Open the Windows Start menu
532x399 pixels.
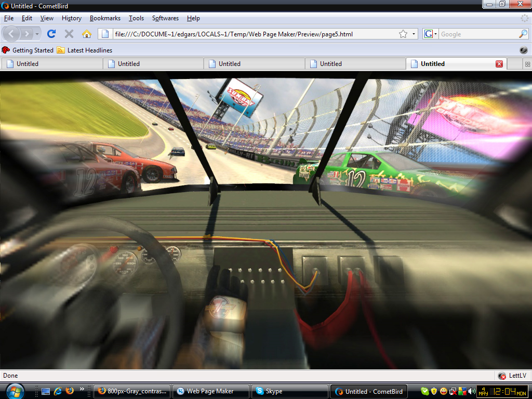(x=15, y=392)
